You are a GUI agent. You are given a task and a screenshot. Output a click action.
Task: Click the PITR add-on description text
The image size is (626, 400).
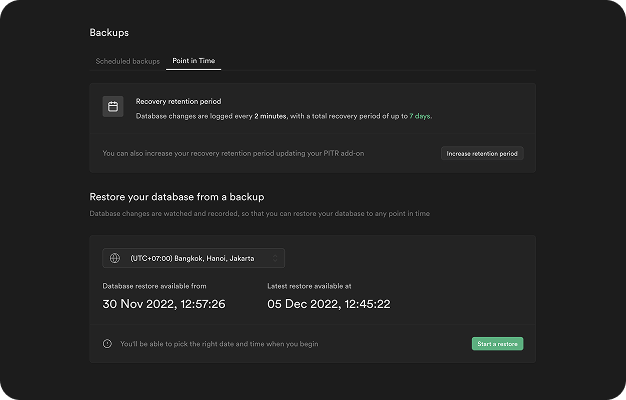point(233,153)
